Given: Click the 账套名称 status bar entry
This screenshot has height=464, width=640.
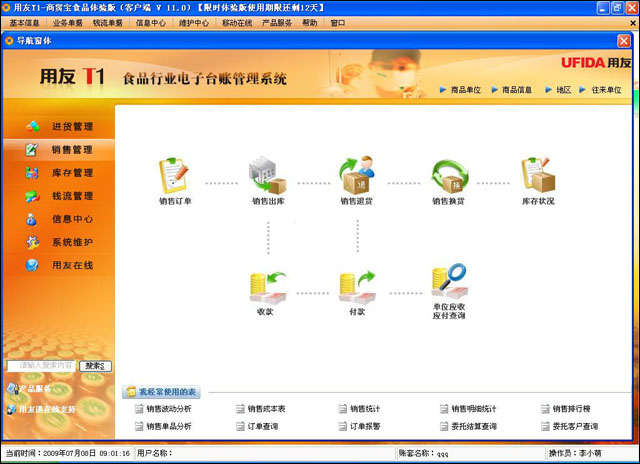Looking at the screenshot, I should [x=423, y=453].
